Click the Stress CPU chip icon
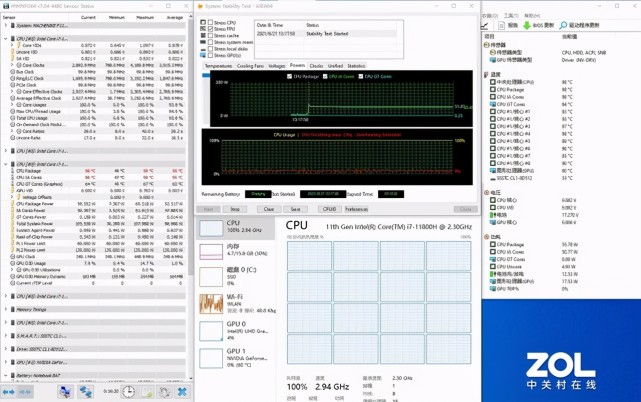 click(203, 22)
